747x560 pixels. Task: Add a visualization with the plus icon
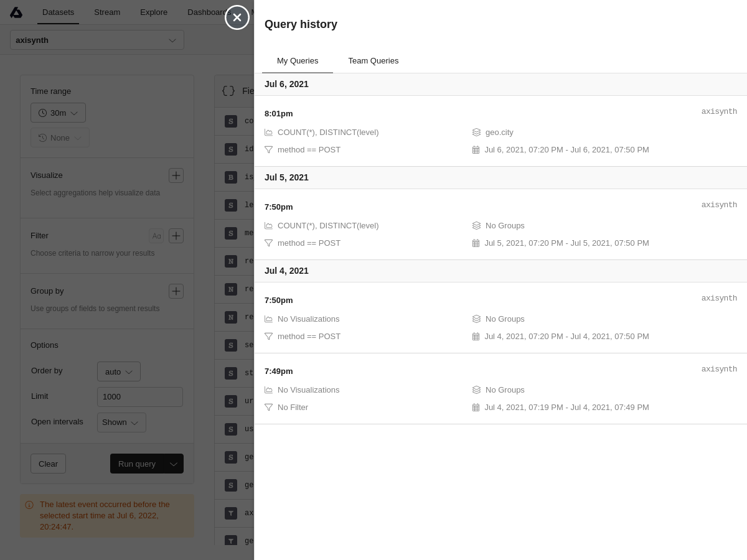click(176, 175)
